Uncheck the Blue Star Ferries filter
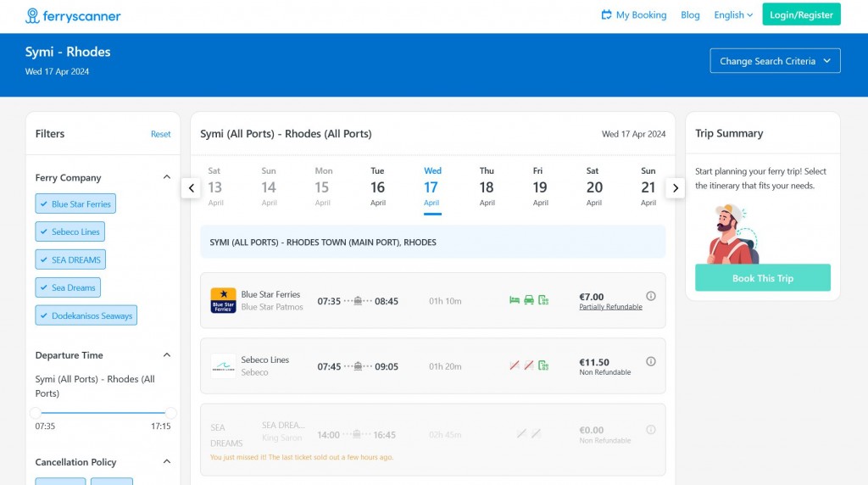 (x=75, y=204)
